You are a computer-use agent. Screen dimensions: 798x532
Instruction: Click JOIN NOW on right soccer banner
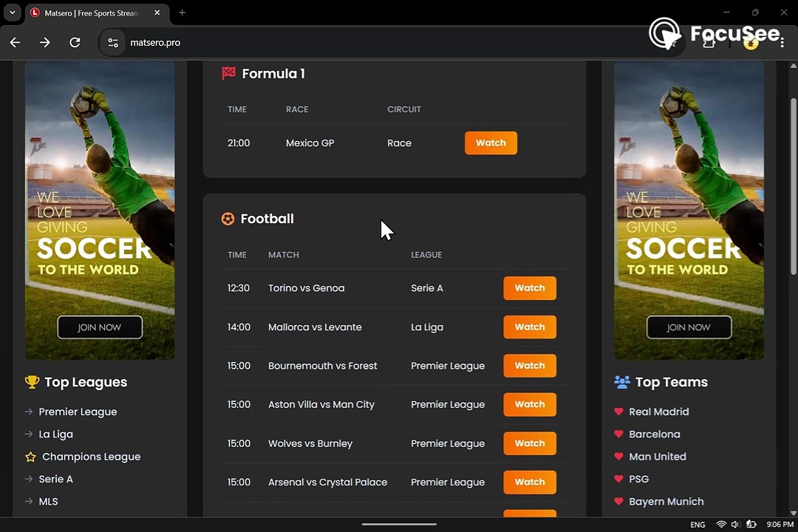click(x=689, y=327)
